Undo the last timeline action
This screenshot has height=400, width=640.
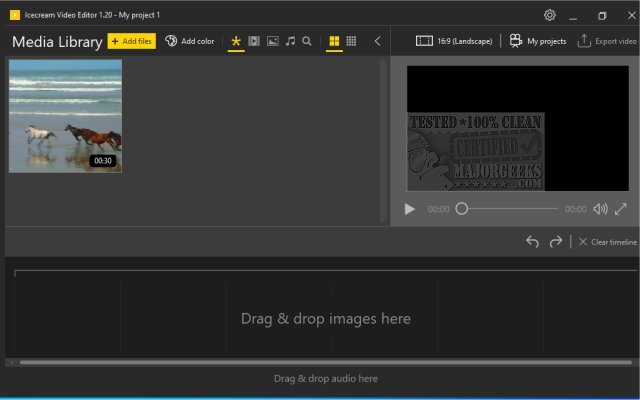pyautogui.click(x=532, y=242)
